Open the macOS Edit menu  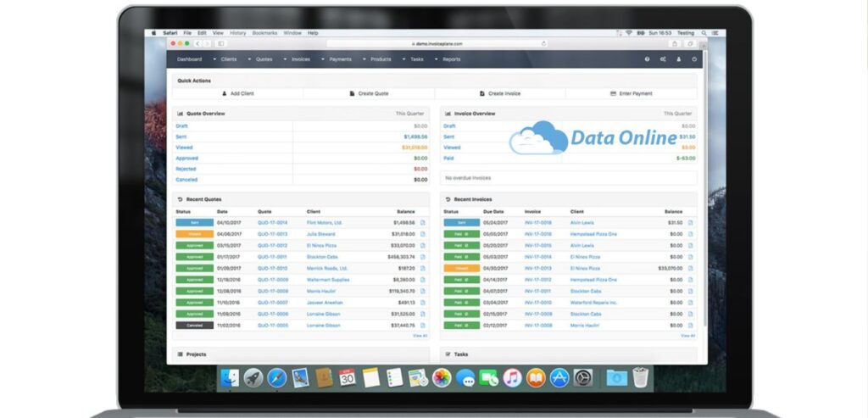pos(202,33)
